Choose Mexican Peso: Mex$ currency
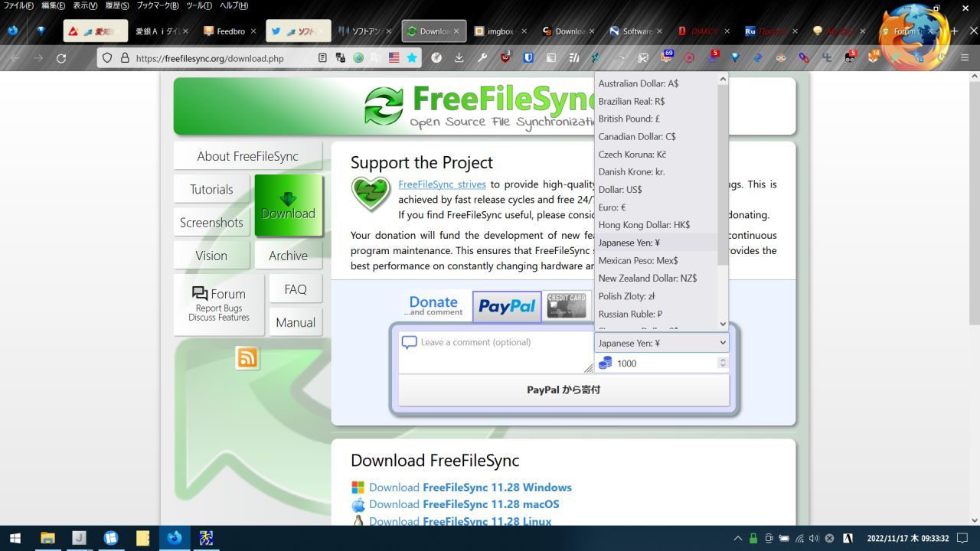The image size is (980, 551). point(656,260)
